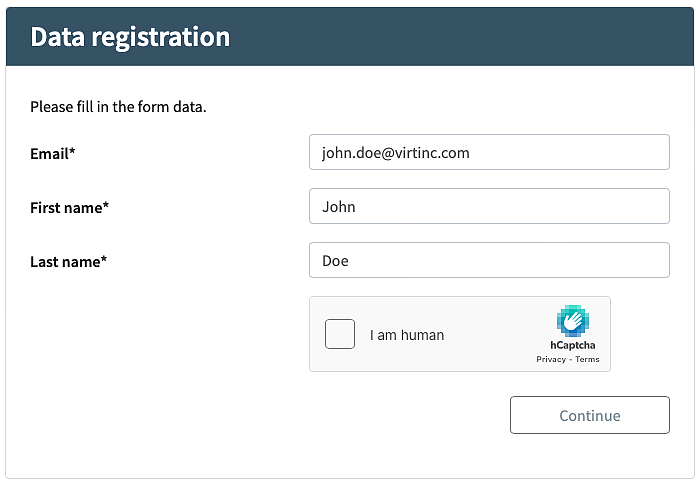This screenshot has width=700, height=484.
Task: Click the "I am human" label text
Action: point(407,335)
